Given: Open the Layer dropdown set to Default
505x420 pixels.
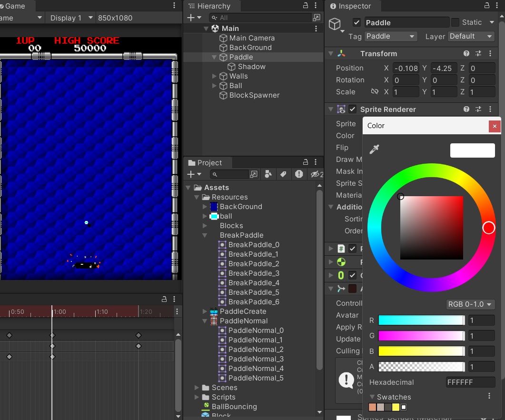Looking at the screenshot, I should tap(471, 36).
